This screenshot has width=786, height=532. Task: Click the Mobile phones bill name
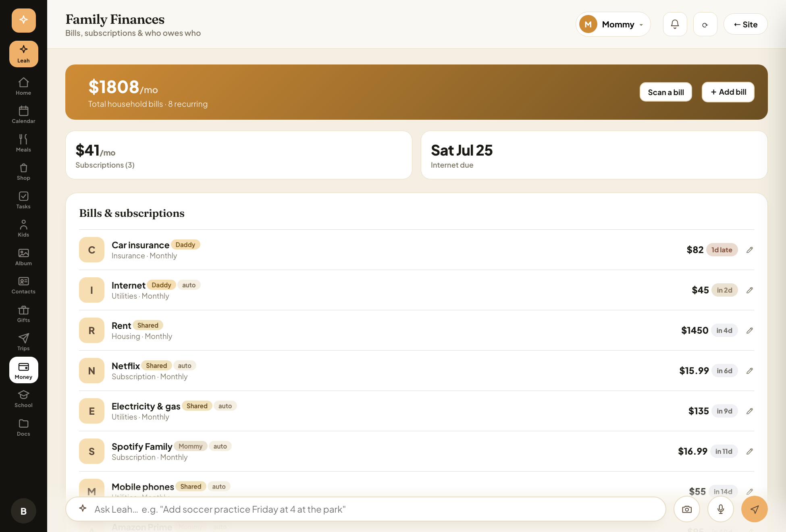pos(143,487)
